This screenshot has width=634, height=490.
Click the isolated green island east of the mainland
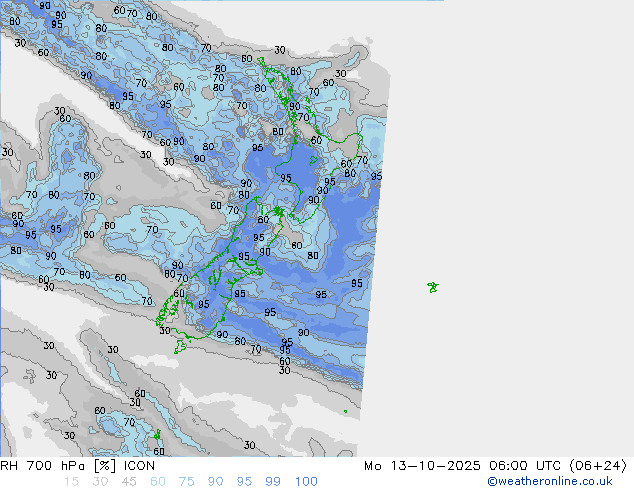[432, 287]
